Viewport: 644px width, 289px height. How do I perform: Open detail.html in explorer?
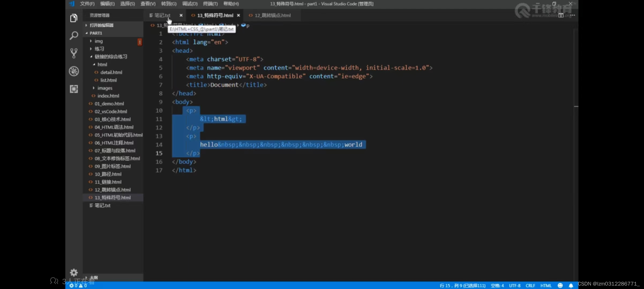click(x=113, y=72)
